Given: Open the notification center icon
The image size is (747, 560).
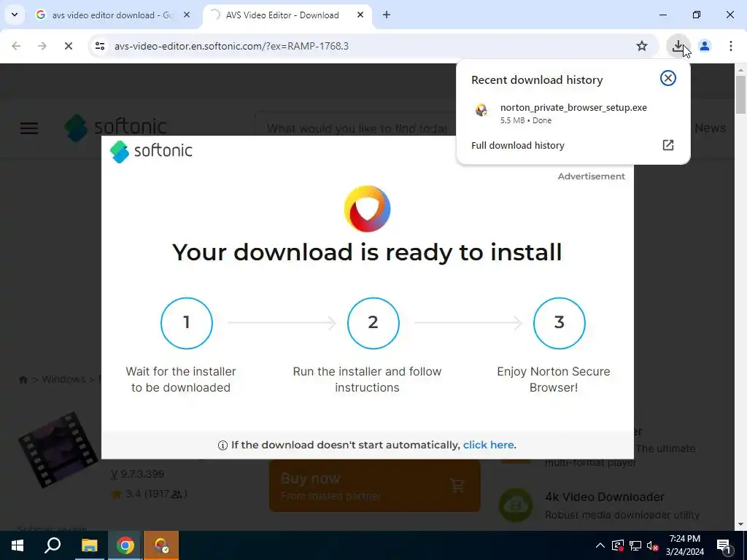Looking at the screenshot, I should pyautogui.click(x=723, y=545).
